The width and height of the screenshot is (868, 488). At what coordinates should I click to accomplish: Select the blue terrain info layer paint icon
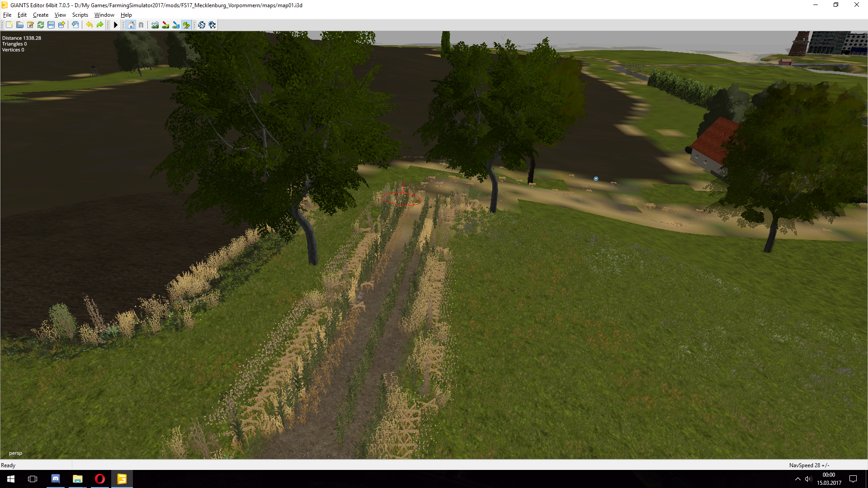point(176,25)
